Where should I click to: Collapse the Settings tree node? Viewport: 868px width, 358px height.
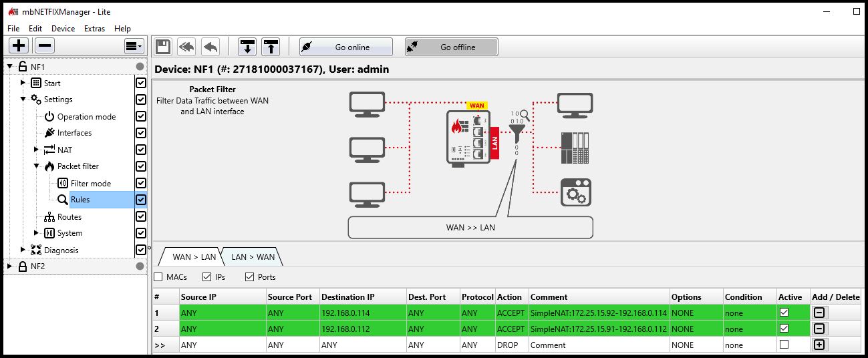tap(23, 100)
